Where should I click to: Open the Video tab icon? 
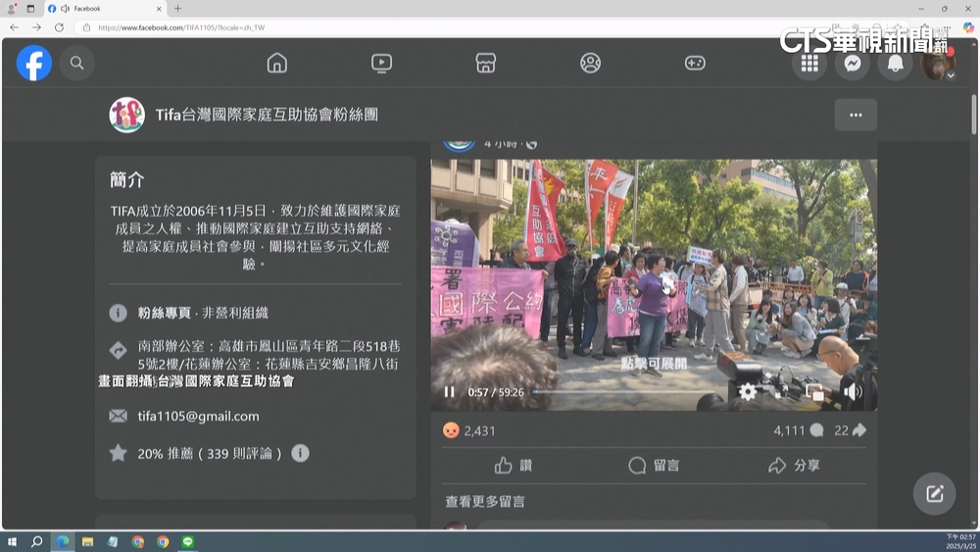(x=381, y=63)
